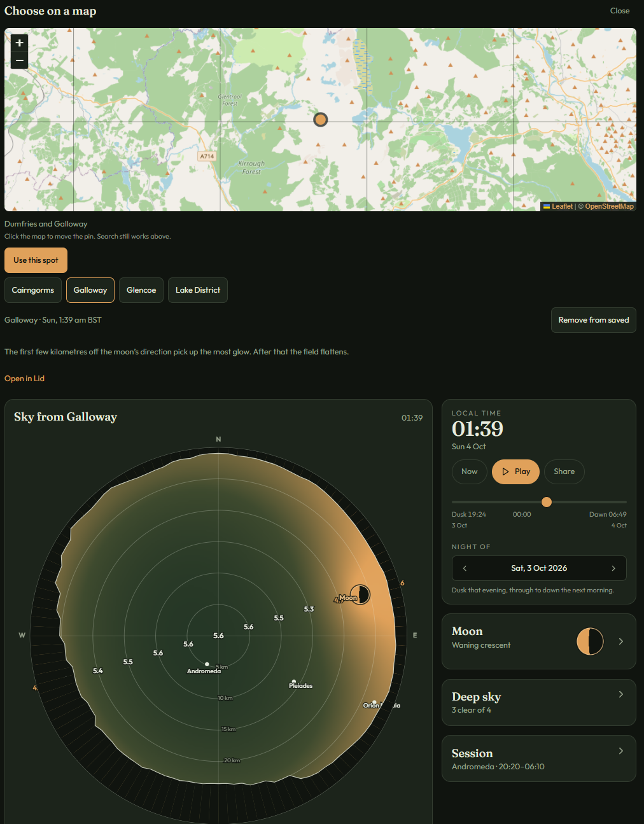Click the time slider handle
644x824 pixels.
547,502
